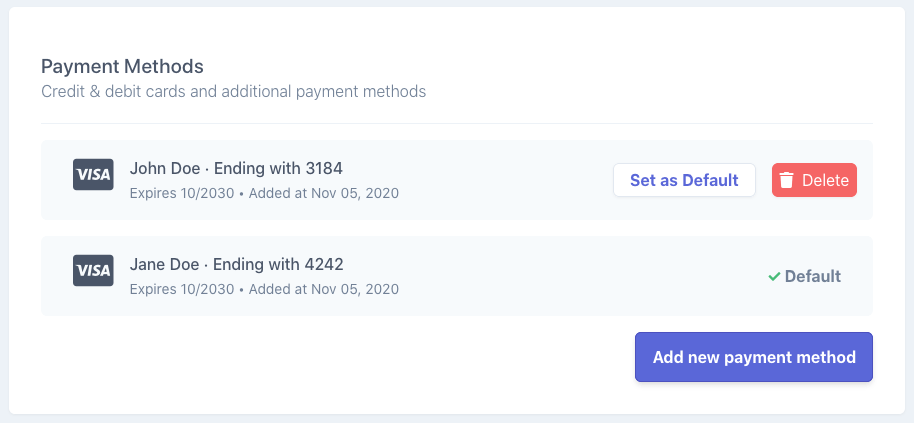Click the Default status label on Jane's card

point(812,276)
